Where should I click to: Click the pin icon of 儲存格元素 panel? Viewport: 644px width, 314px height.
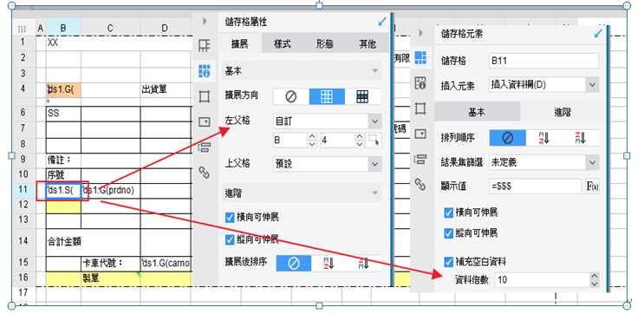tap(598, 33)
